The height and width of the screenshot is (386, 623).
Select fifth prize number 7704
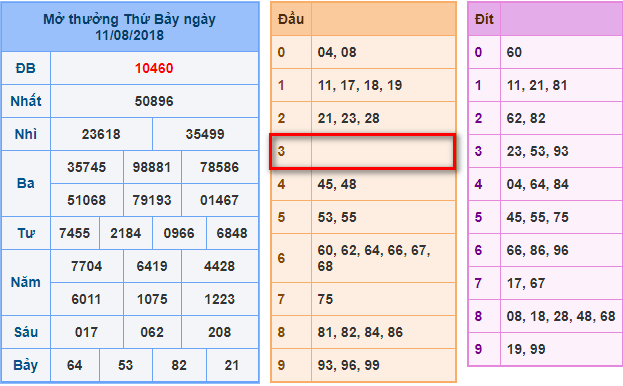coord(87,266)
